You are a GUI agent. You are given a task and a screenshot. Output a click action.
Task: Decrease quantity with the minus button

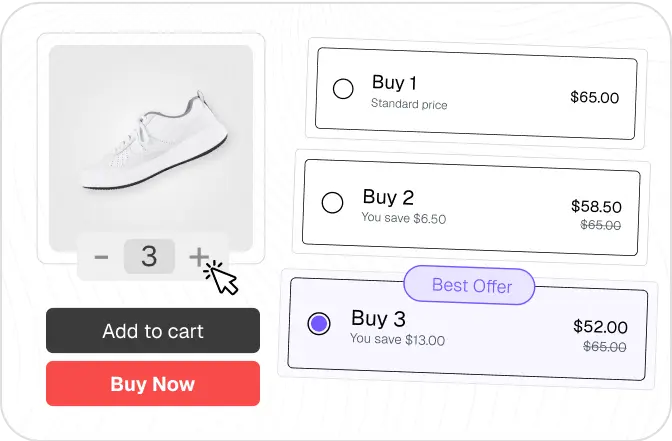point(101,257)
